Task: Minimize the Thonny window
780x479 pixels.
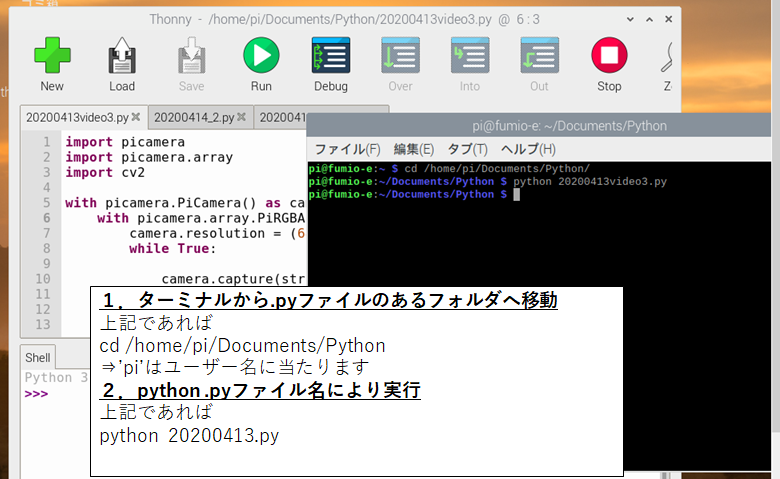Action: [630, 19]
